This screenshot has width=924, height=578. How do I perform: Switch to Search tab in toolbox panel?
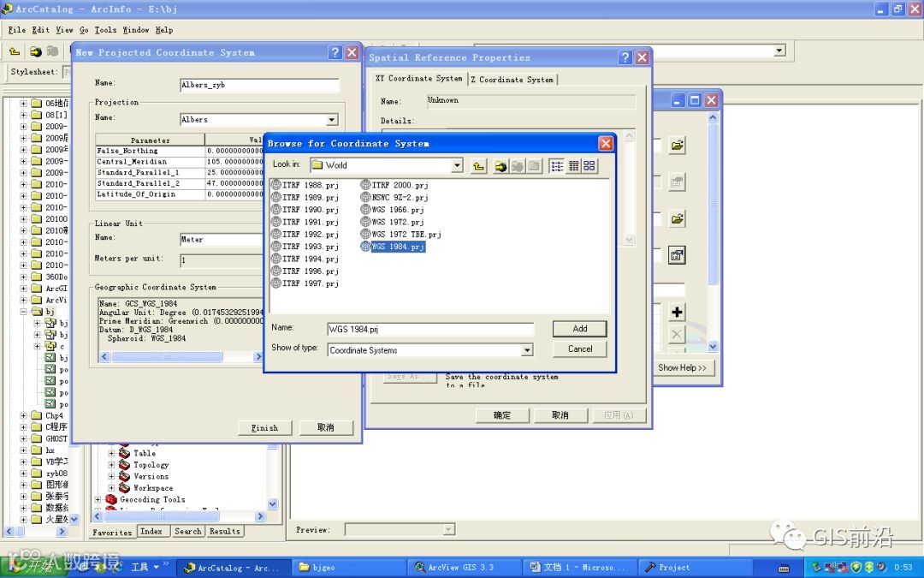point(188,532)
